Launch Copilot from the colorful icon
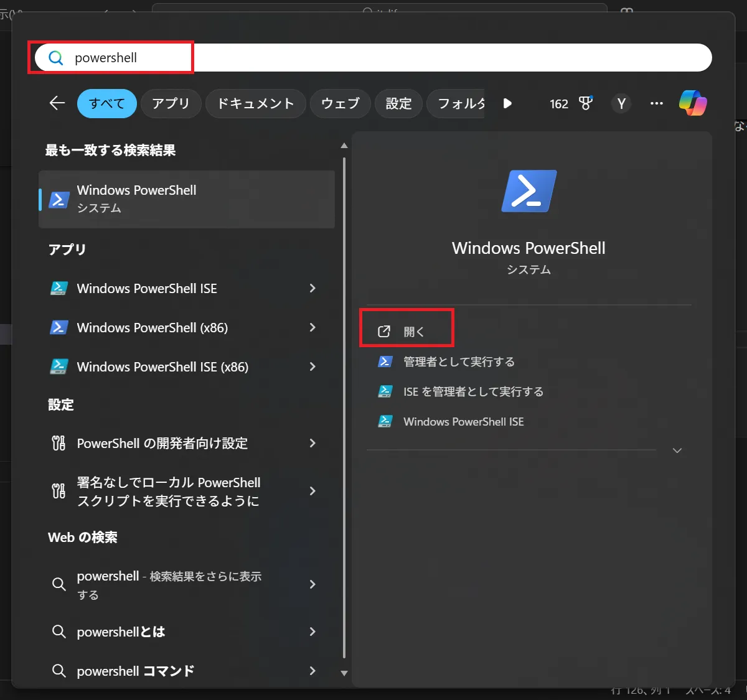Screen dimensions: 747x700 693,103
